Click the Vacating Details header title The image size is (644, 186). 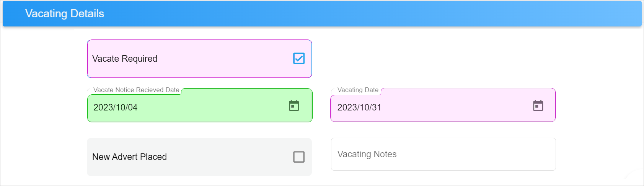point(65,13)
